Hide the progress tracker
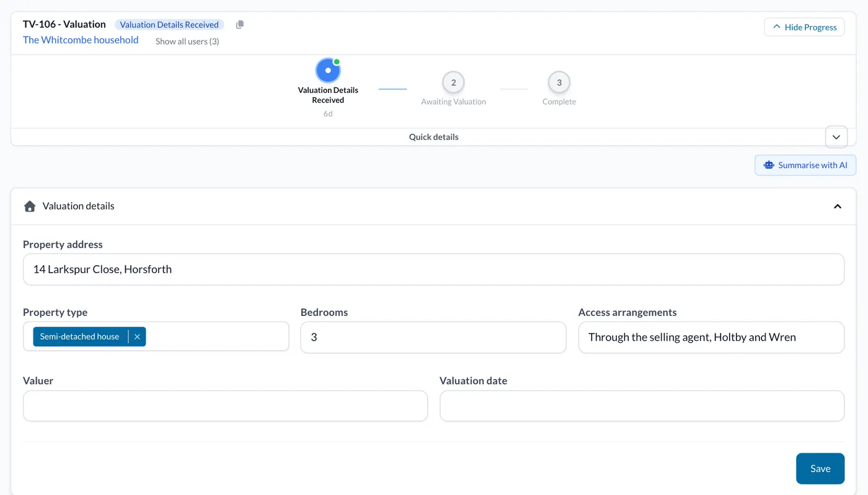 point(804,27)
